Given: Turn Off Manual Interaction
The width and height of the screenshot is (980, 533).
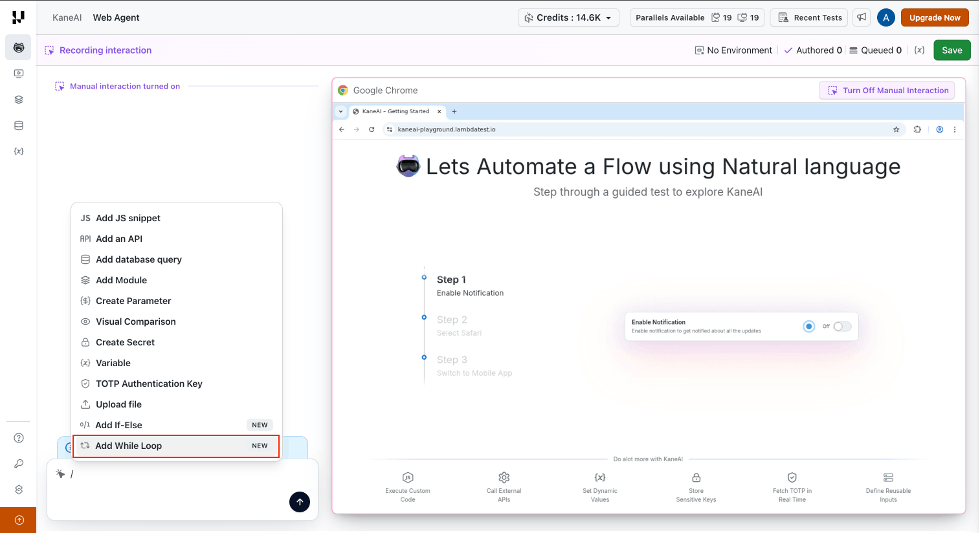Looking at the screenshot, I should pyautogui.click(x=887, y=91).
